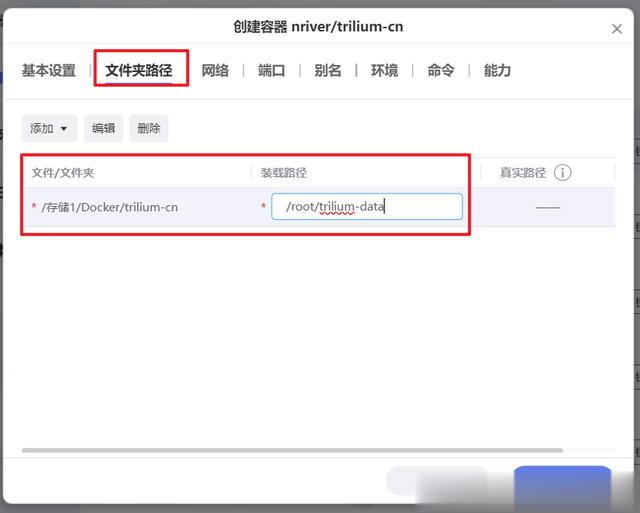Open the 基本设置 tab
640x513 pixels.
(49, 70)
